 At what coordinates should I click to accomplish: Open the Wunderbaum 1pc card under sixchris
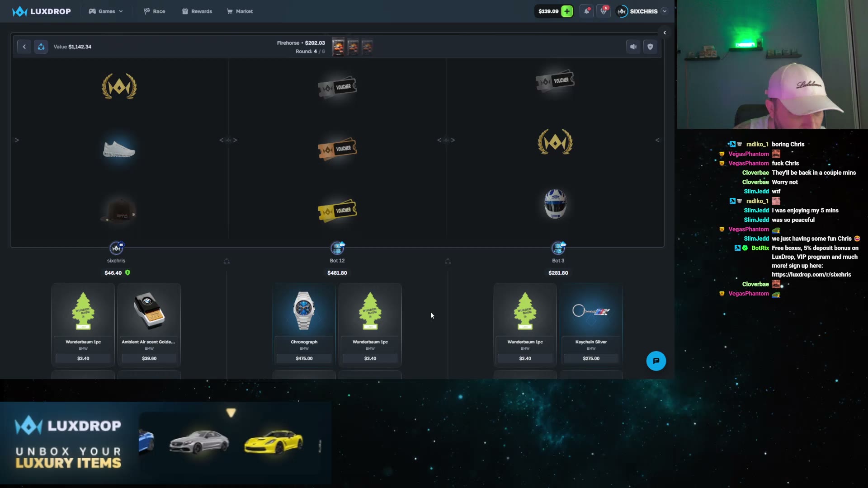coord(83,324)
